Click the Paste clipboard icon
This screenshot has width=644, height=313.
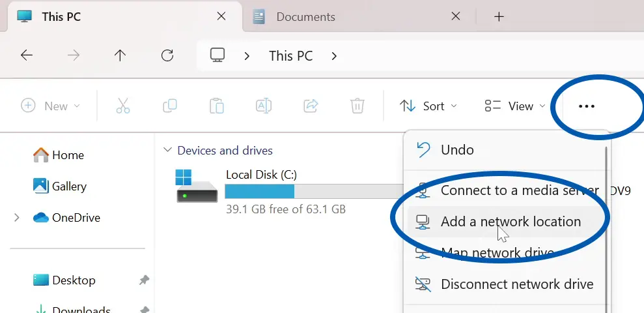pos(216,106)
